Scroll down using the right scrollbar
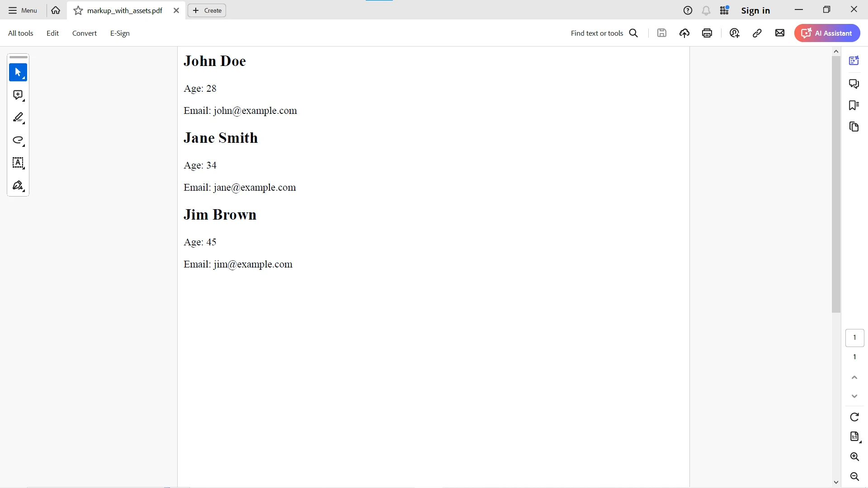This screenshot has height=488, width=868. [855, 396]
